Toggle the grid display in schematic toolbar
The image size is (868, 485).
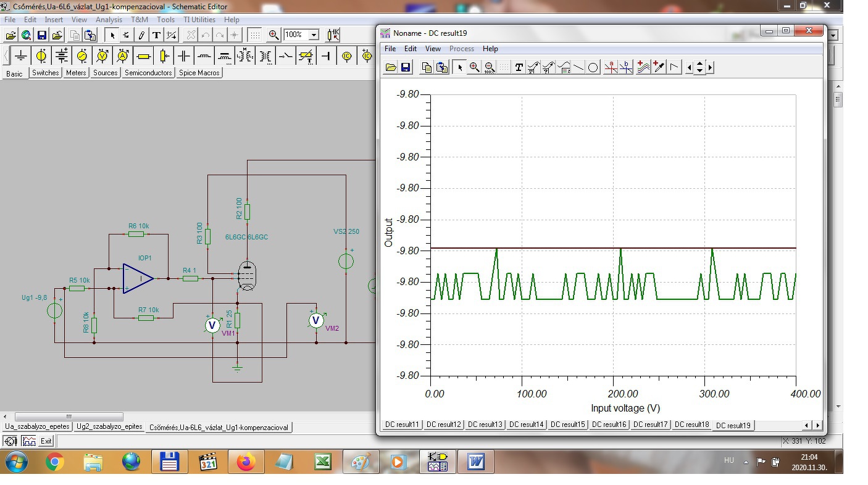[254, 35]
